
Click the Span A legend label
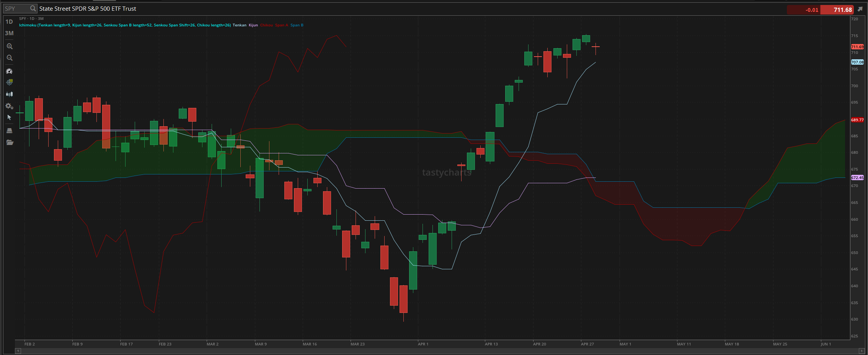(282, 25)
